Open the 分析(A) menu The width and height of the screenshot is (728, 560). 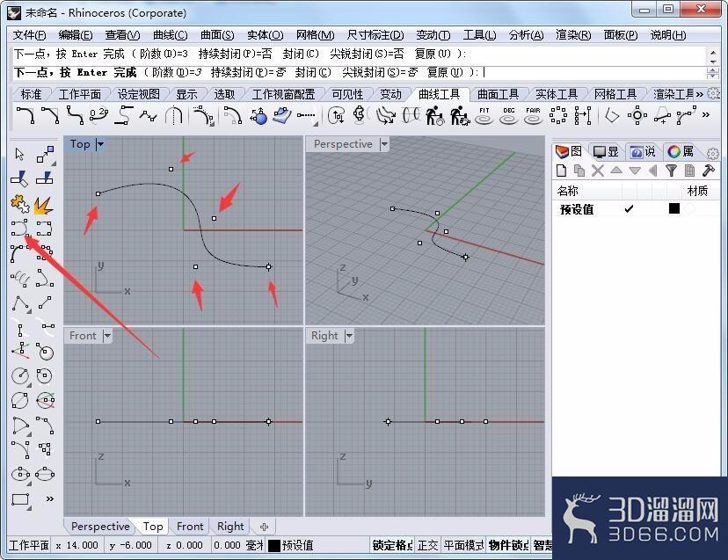point(526,35)
